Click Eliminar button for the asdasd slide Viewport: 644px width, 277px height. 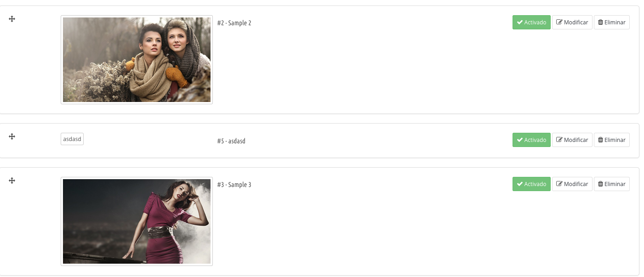[612, 140]
